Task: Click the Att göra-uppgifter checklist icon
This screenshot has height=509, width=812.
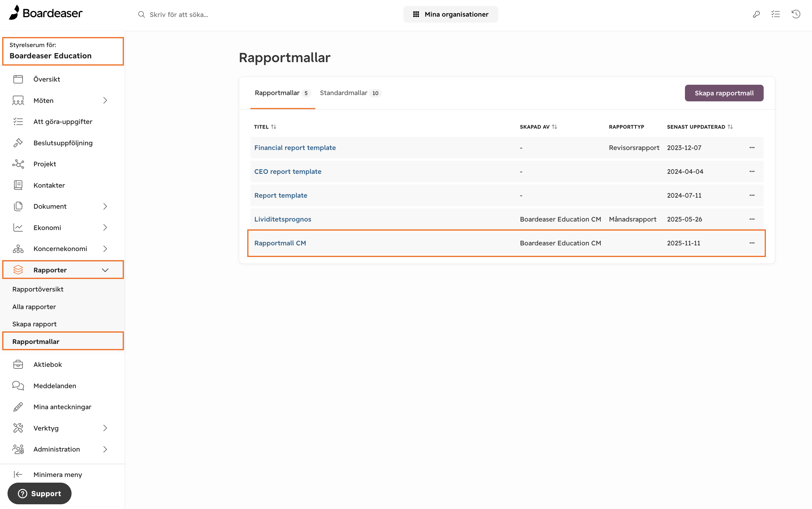Action: pyautogui.click(x=18, y=121)
